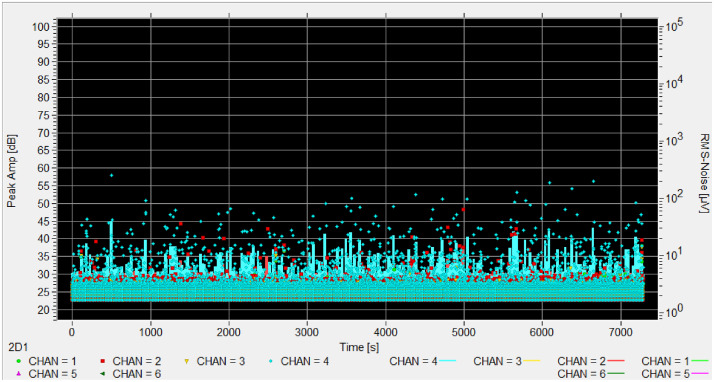Select the yellow CHAN = 3 line legend entry
Screen dimensions: 714x382
point(507,362)
